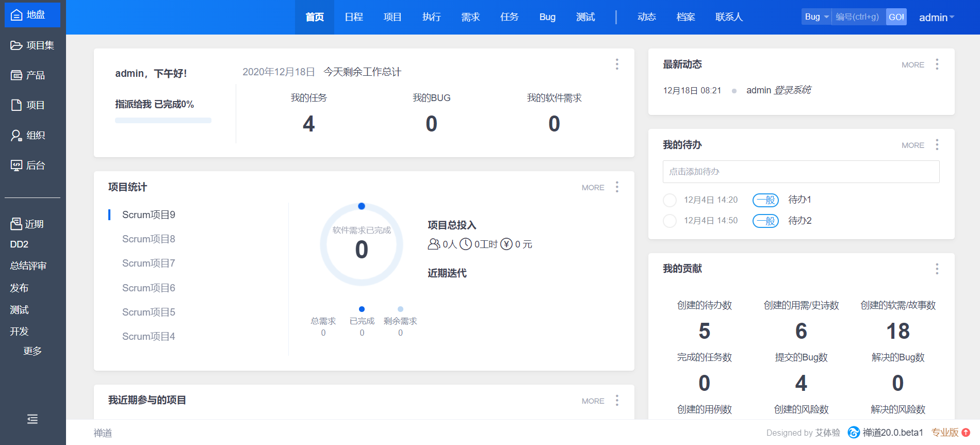The height and width of the screenshot is (445, 980).
Task: Open the 我近期参与的项目 three-dot menu
Action: (x=617, y=400)
